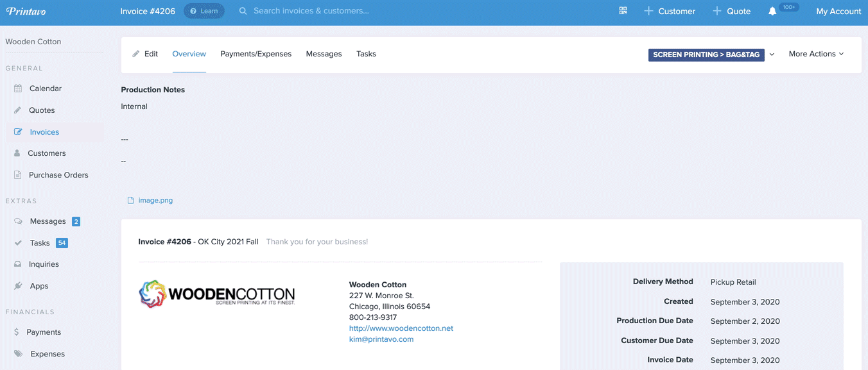Visit the woodencotton.net website link
Image resolution: width=868 pixels, height=370 pixels.
click(401, 328)
